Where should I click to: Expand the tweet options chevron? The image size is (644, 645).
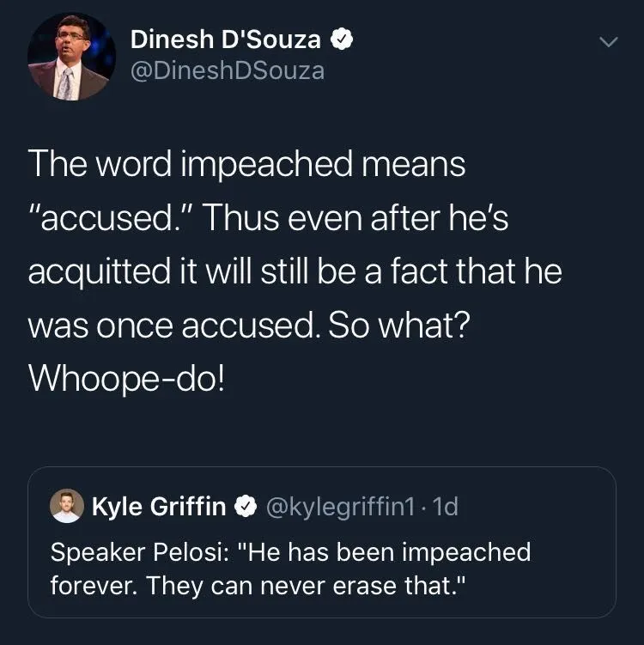tap(608, 42)
